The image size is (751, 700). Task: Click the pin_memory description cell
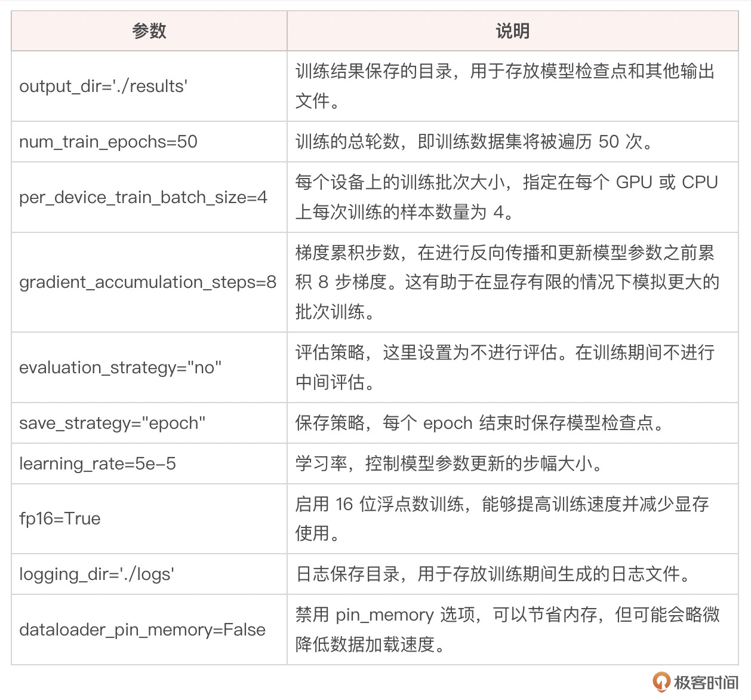pyautogui.click(x=507, y=630)
